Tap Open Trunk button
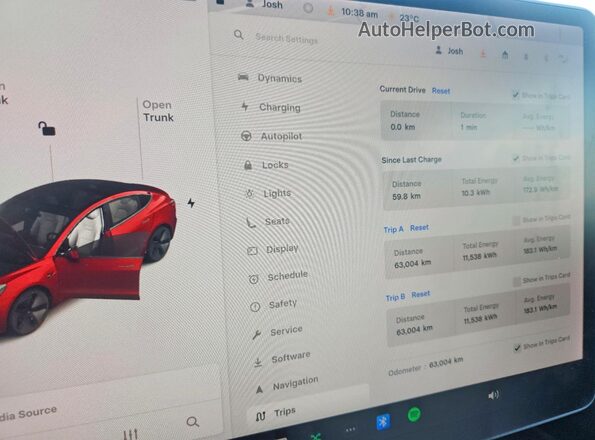The height and width of the screenshot is (440, 595). pyautogui.click(x=158, y=111)
